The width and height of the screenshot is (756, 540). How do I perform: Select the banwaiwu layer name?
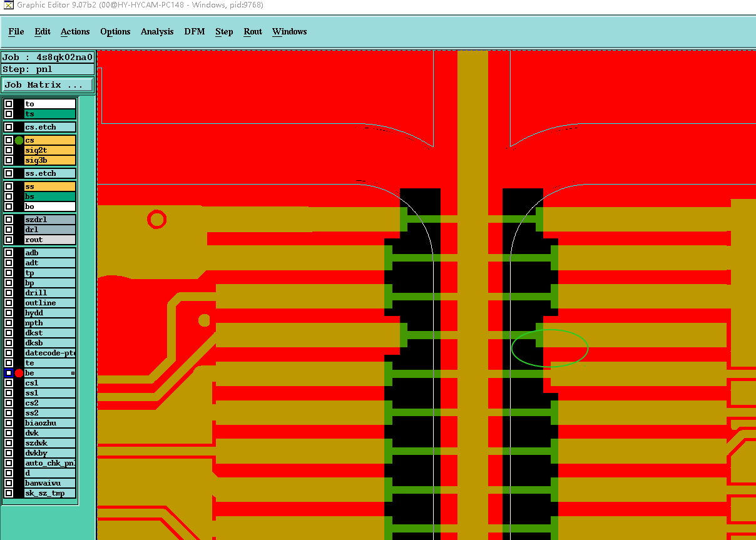coord(49,483)
